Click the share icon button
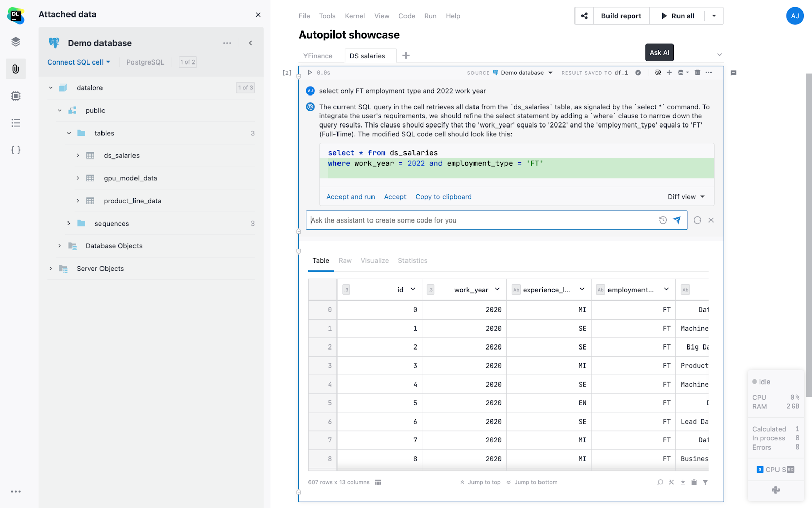This screenshot has height=508, width=812. 584,16
